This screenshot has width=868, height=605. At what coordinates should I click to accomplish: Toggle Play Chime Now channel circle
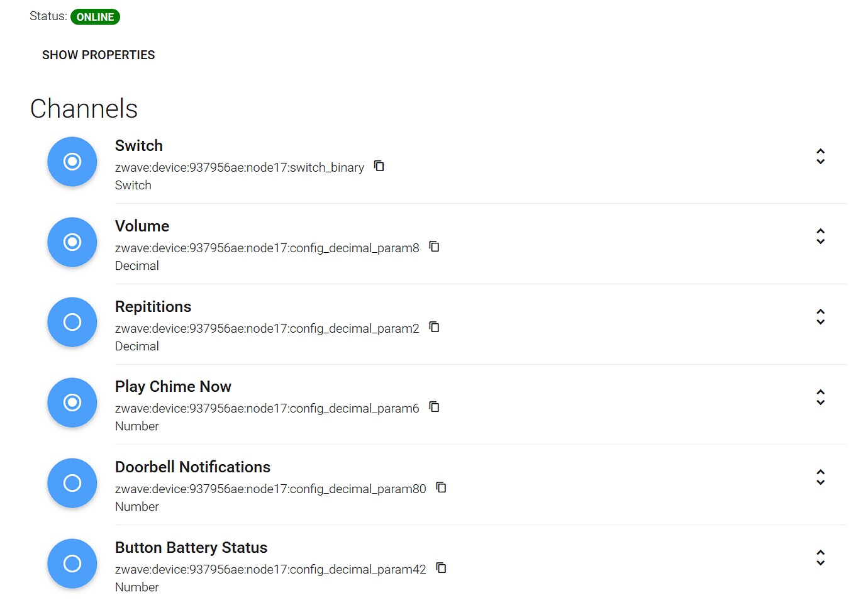[72, 402]
